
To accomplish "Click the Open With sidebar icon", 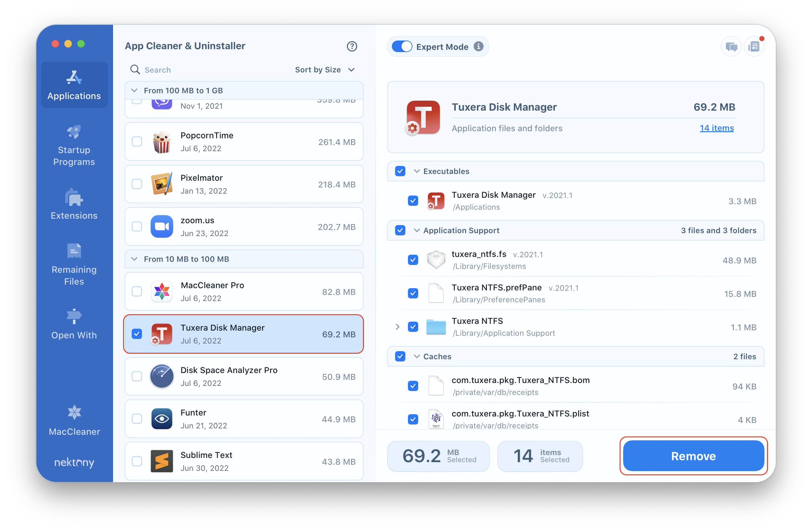I will (x=75, y=325).
